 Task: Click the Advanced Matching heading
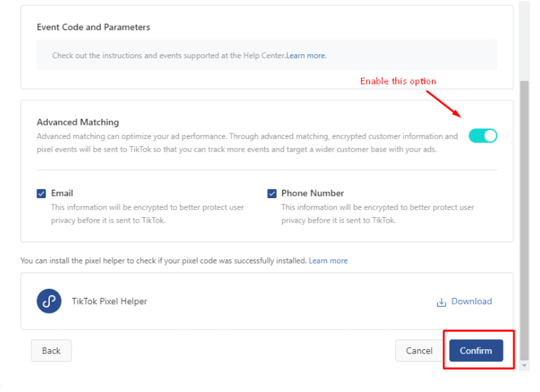click(78, 122)
